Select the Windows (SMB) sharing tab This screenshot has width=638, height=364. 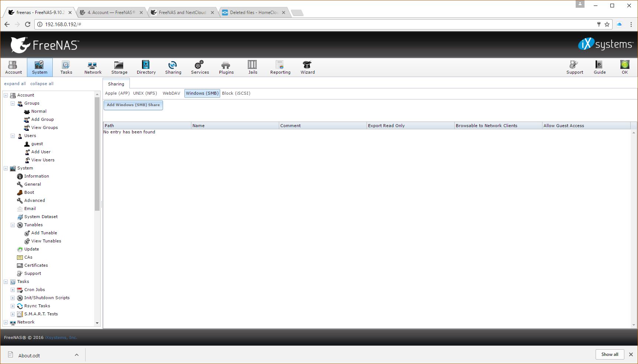pyautogui.click(x=202, y=93)
